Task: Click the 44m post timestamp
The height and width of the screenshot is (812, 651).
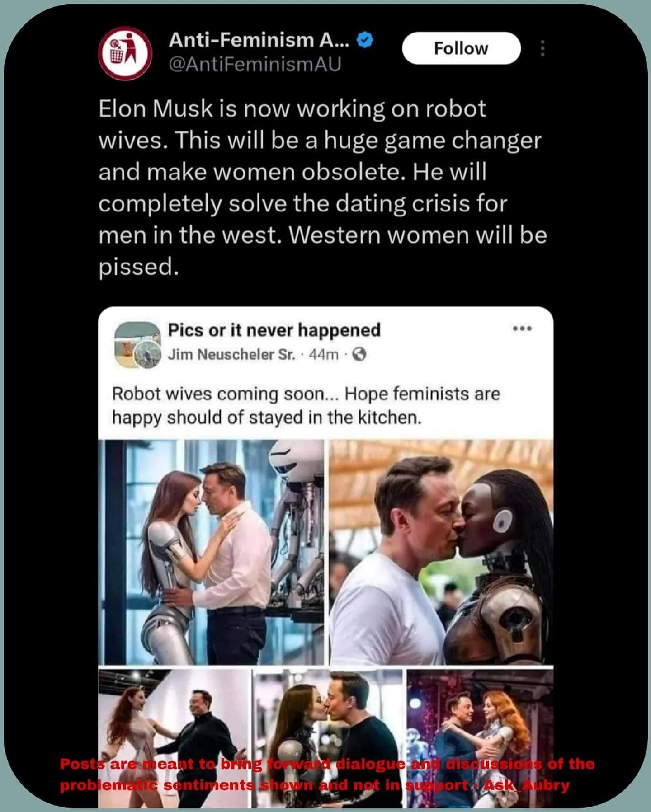Action: coord(323,355)
